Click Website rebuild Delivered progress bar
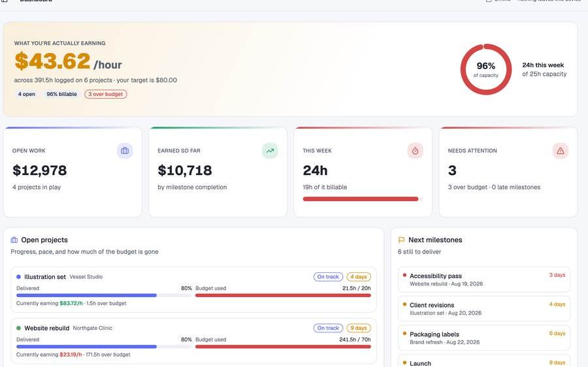Screen dimensions: 588x367 [x=104, y=347]
